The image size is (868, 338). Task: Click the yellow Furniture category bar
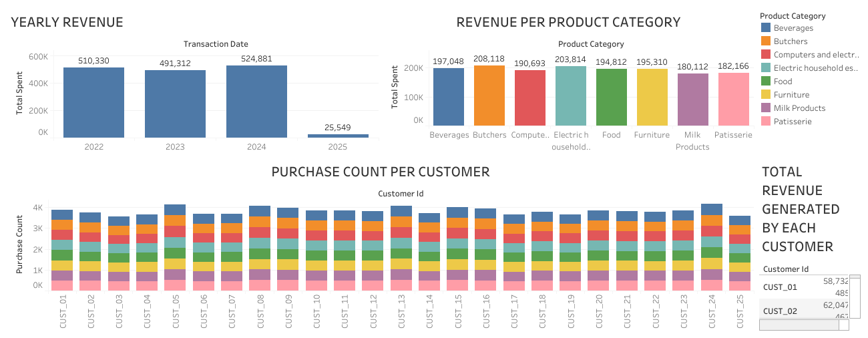point(652,97)
